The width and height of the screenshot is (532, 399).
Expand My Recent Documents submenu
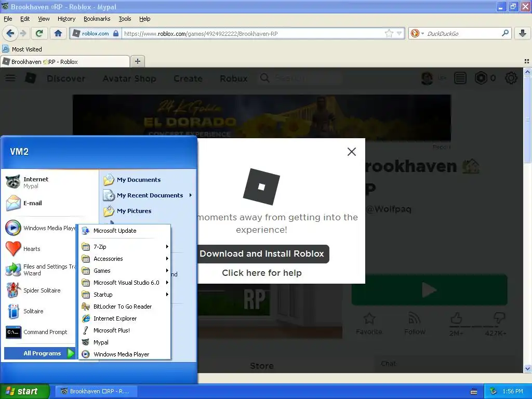148,195
